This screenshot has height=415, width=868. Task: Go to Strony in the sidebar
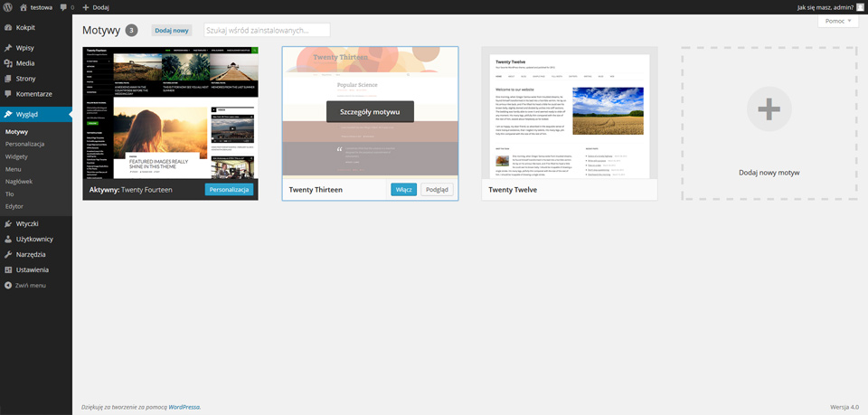pyautogui.click(x=26, y=79)
